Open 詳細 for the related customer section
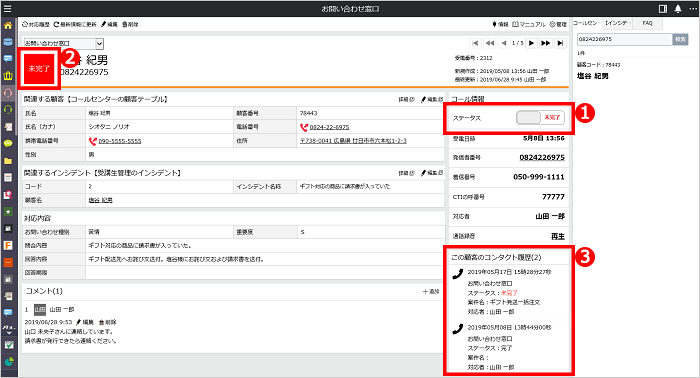Image resolution: width=700 pixels, height=378 pixels. click(407, 100)
